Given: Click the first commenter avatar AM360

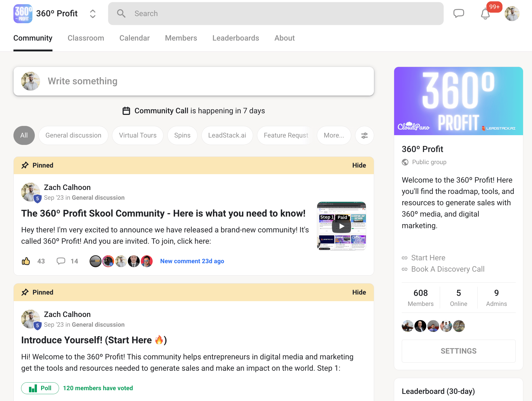Looking at the screenshot, I should (95, 261).
